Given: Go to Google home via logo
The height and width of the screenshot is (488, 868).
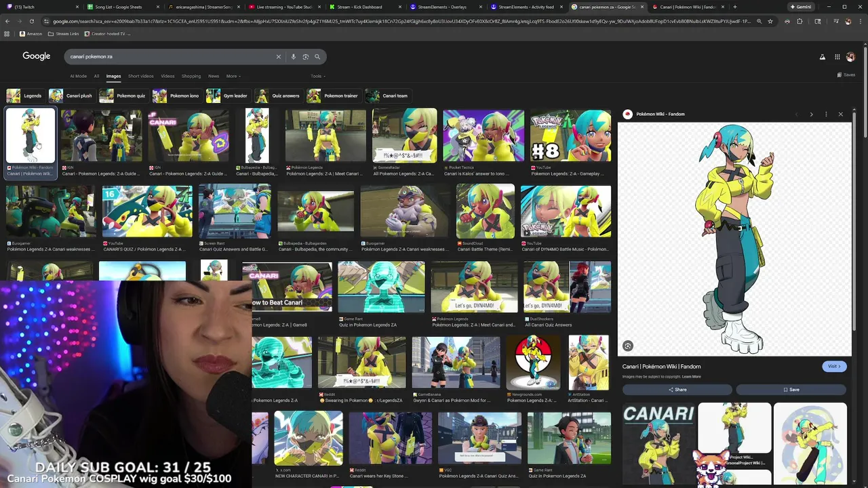Looking at the screenshot, I should pos(37,56).
